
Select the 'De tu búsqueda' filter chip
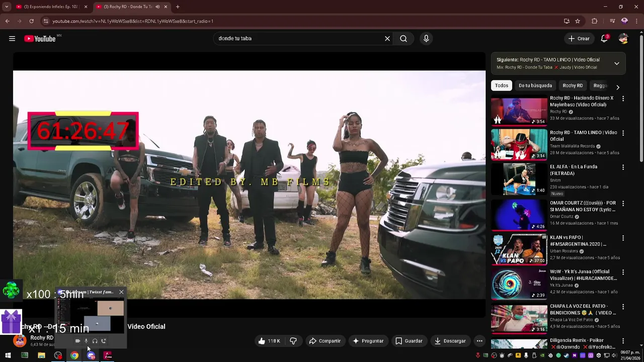click(x=535, y=85)
